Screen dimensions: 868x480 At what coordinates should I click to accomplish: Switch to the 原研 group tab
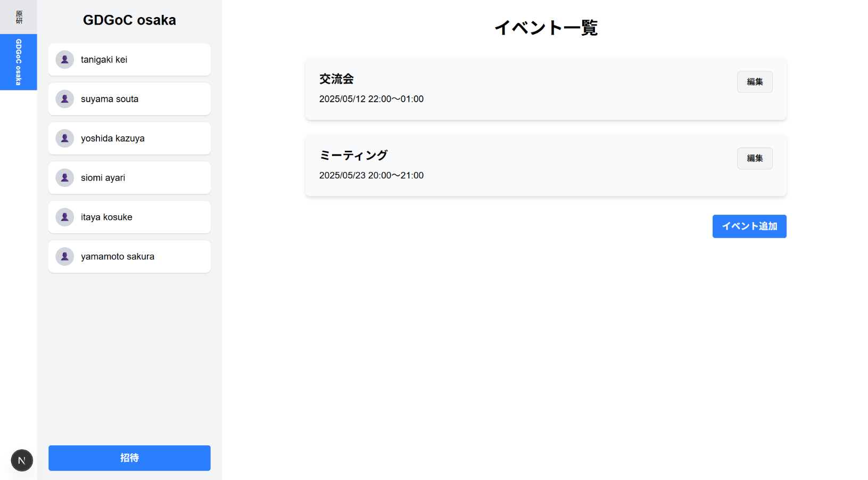(x=19, y=17)
